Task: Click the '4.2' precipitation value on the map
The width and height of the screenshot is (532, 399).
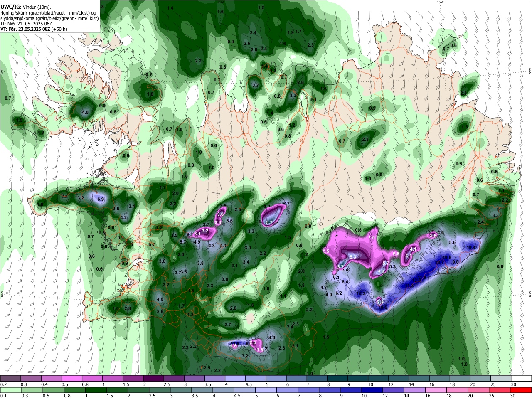Action: tap(123, 217)
